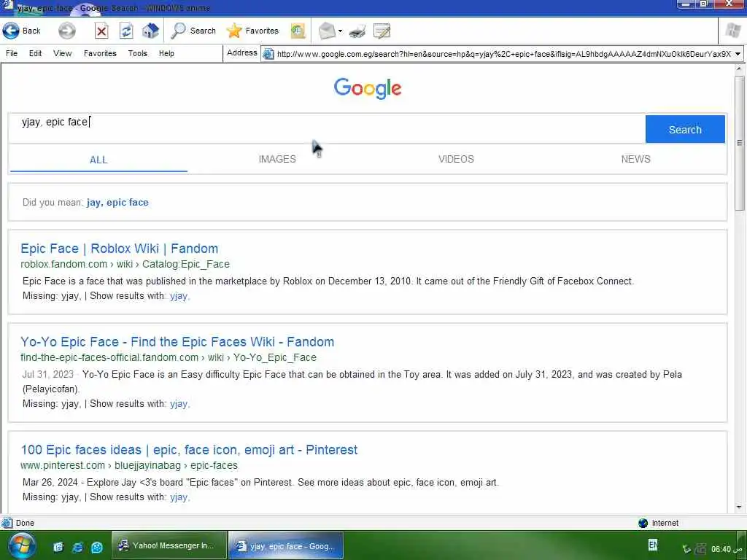This screenshot has width=747, height=560.
Task: Click the scrollbar down arrow
Action: click(x=740, y=507)
